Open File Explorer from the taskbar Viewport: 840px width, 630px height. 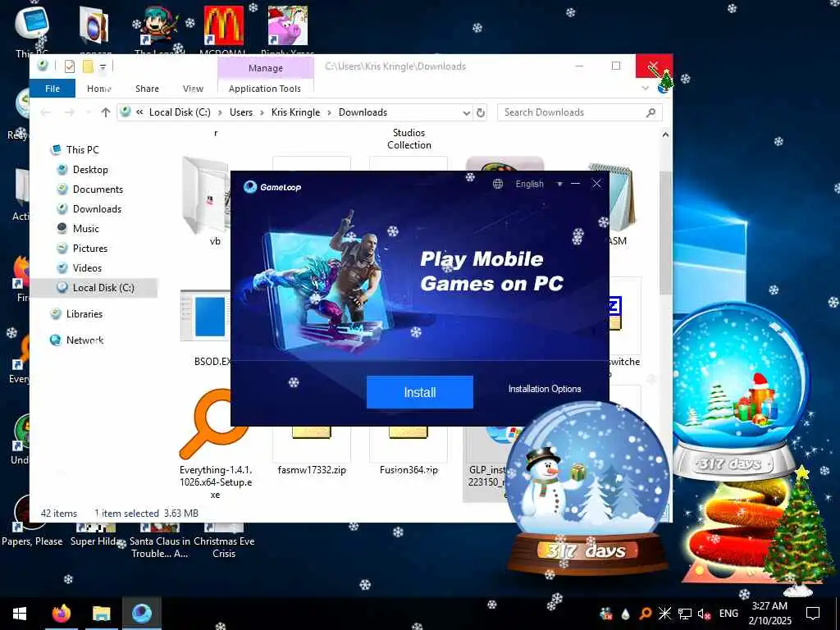coord(101,614)
